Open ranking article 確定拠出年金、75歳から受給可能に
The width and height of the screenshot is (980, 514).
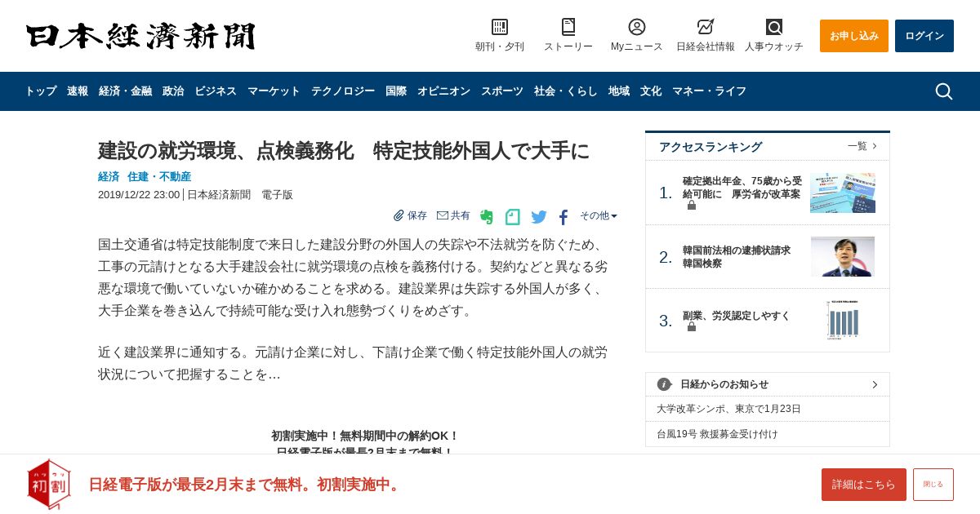742,187
